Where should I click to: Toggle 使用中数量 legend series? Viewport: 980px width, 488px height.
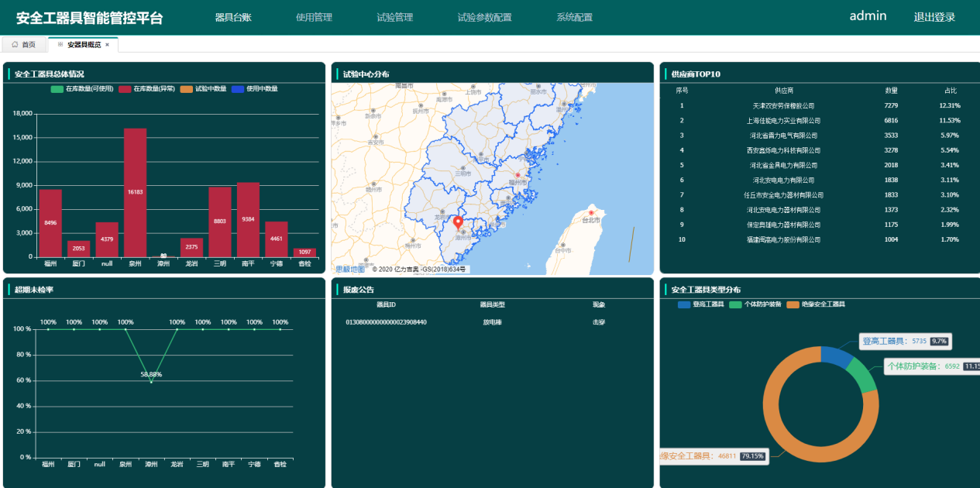(254, 89)
